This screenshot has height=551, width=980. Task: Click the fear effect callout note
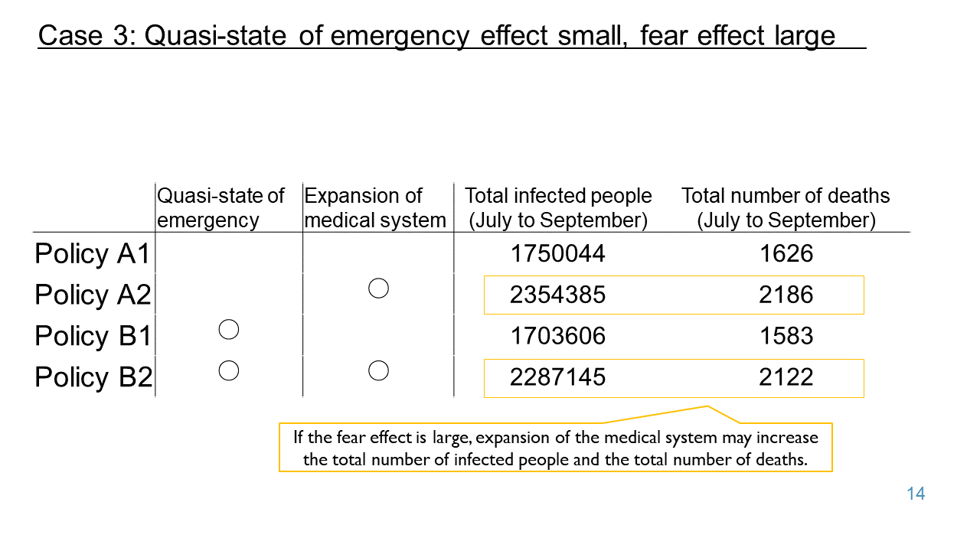(x=556, y=448)
